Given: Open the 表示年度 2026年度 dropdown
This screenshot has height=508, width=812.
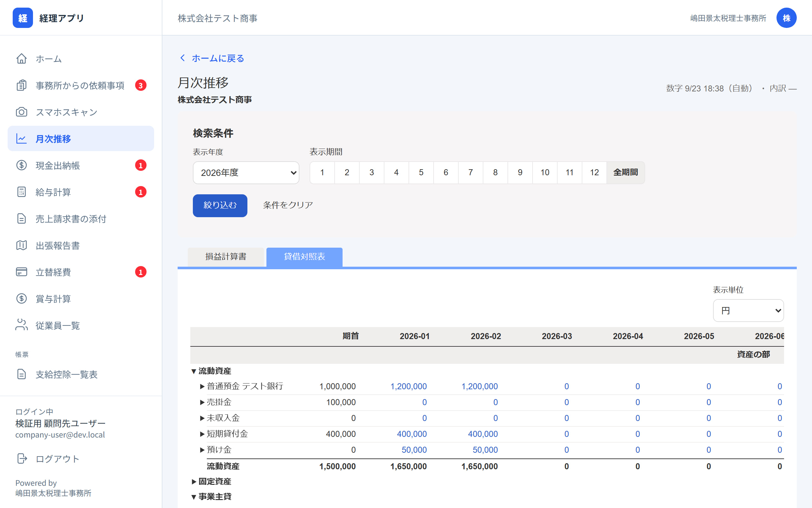Looking at the screenshot, I should (x=246, y=173).
